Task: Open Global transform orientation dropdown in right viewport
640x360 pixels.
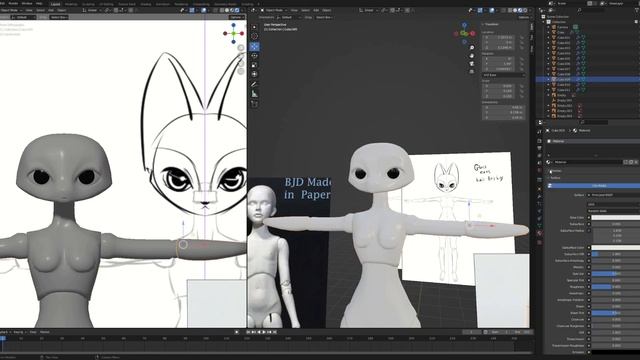Action: click(x=369, y=10)
